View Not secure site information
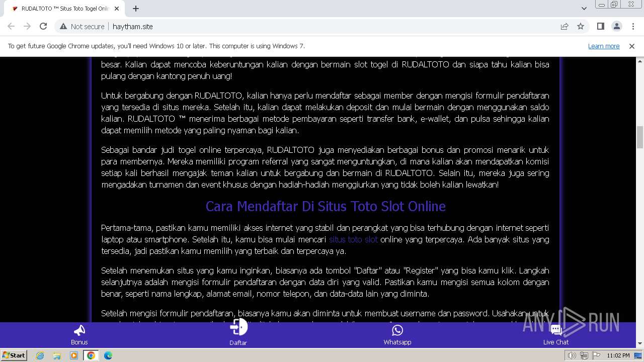 (x=82, y=26)
